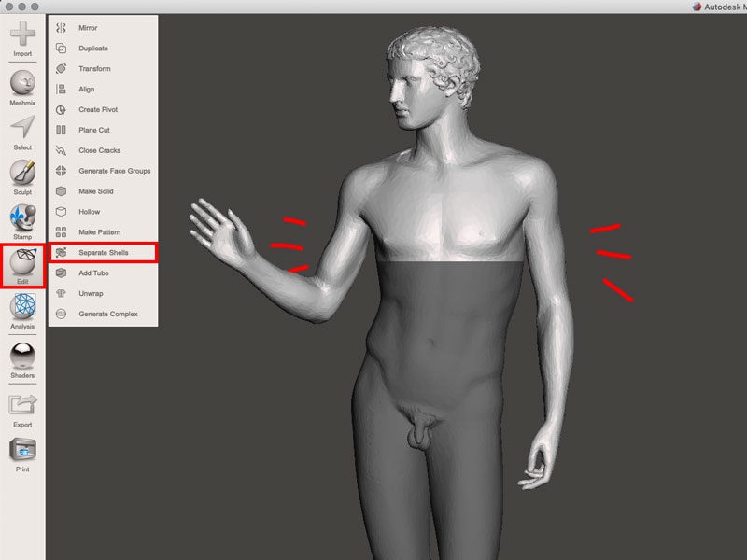Screen dimensions: 747x560
Task: Open the Transform option
Action: 94,69
